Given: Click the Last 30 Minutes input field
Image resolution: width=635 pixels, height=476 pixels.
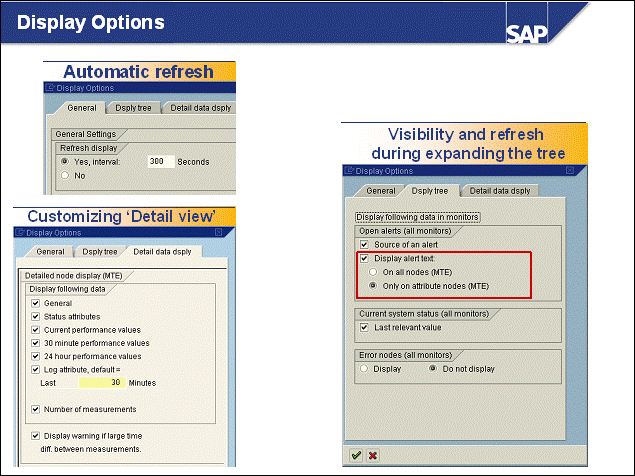Looking at the screenshot, I should click(x=101, y=382).
